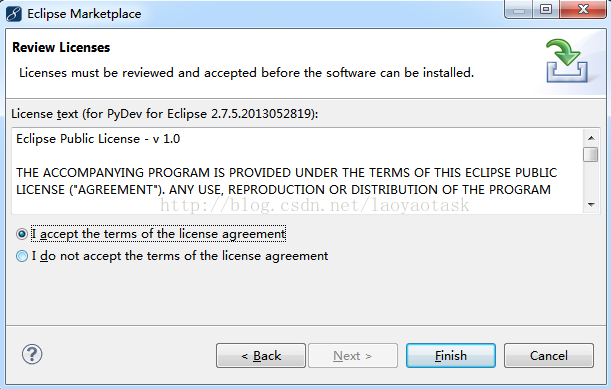Cancel the license review dialog

point(549,355)
